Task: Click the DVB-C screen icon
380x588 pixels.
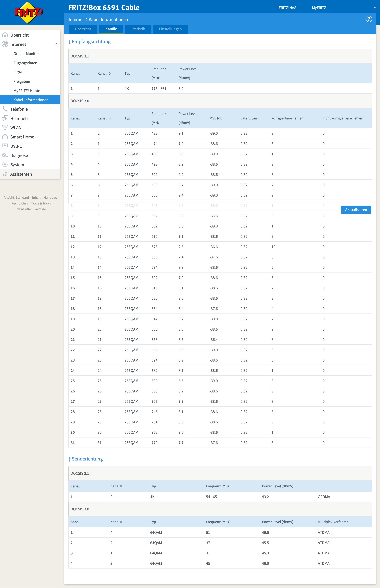Action: 5,146
